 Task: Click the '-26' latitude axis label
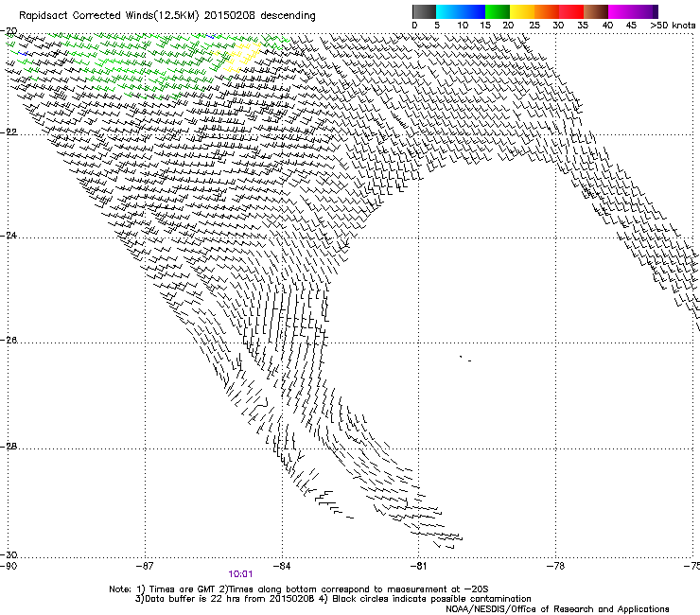click(x=9, y=341)
